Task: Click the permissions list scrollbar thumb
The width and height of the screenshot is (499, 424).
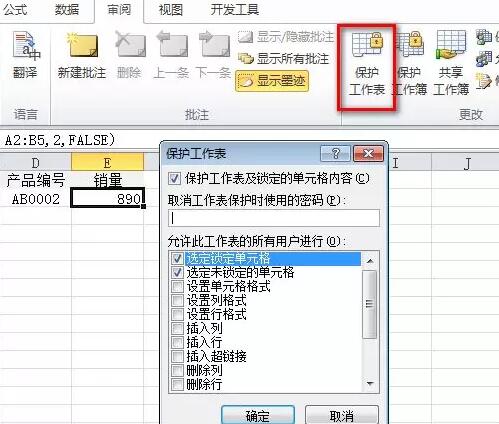Action: pos(369,304)
